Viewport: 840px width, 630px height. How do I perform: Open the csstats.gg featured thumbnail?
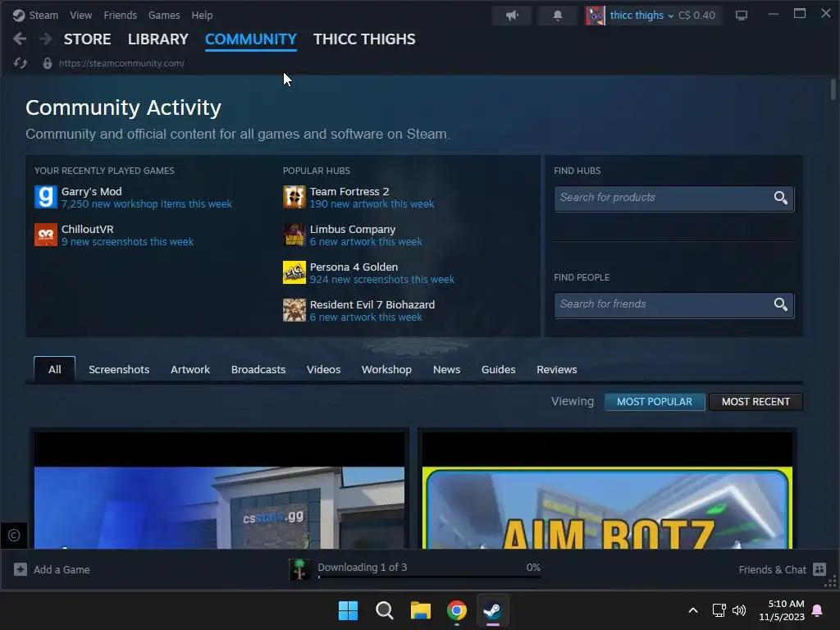(219, 491)
